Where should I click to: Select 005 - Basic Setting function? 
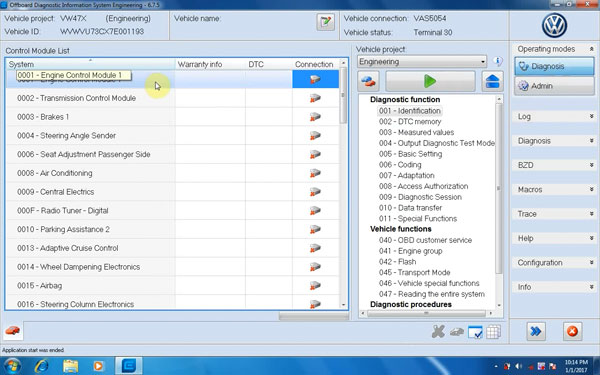click(x=410, y=154)
